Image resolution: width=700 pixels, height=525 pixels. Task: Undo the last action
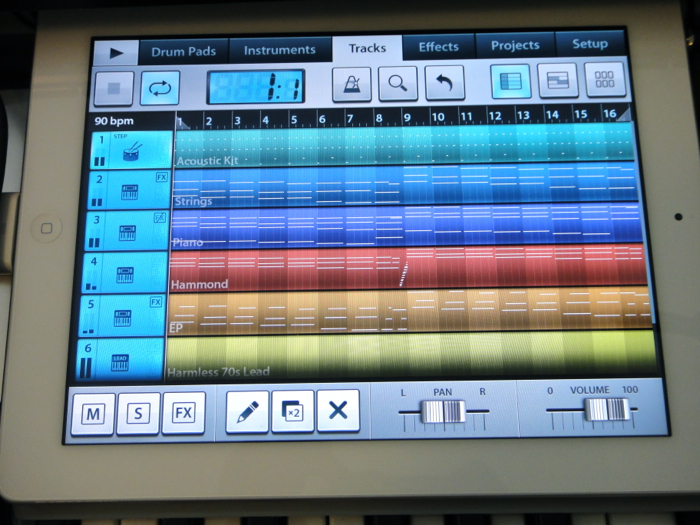click(x=445, y=82)
